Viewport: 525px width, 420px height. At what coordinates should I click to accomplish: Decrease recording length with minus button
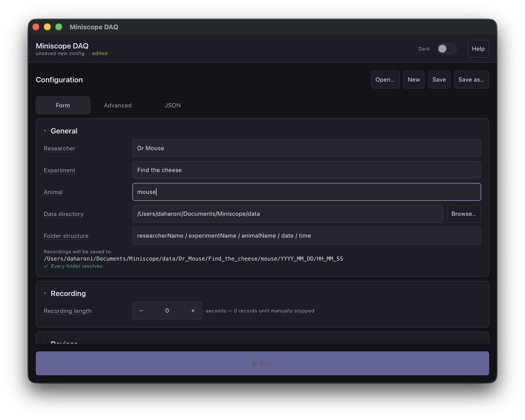click(141, 311)
